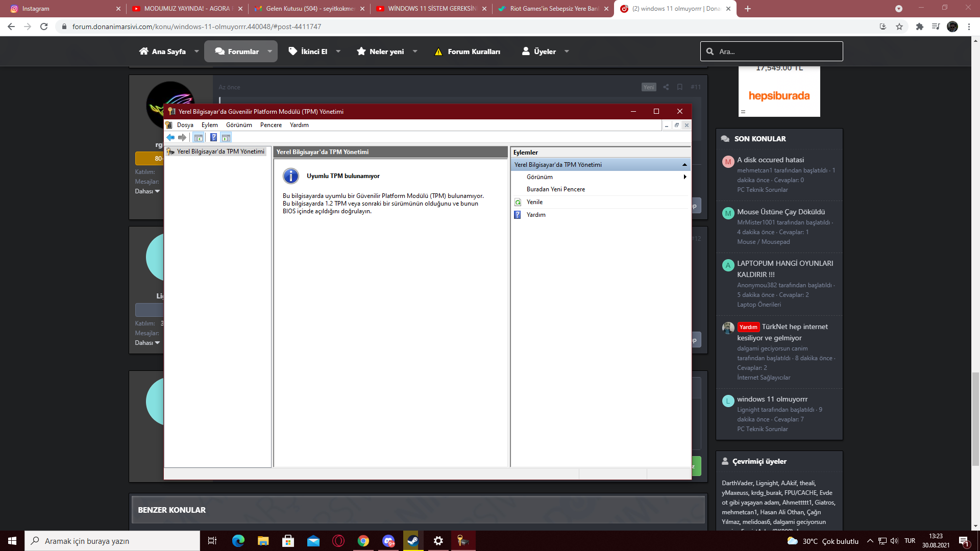Open the Forumlar dropdown arrow
Viewport: 980px width, 551px height.
269,52
